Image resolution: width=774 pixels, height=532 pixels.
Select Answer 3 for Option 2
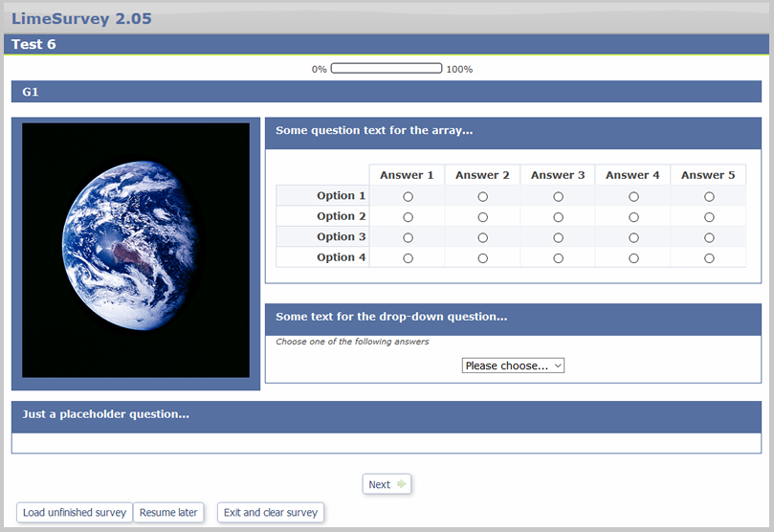558,217
